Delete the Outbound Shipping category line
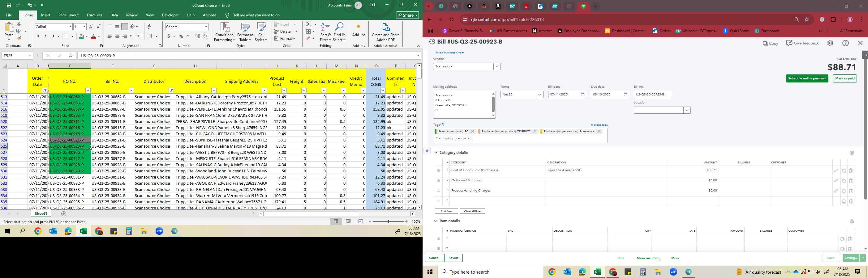The width and height of the screenshot is (868, 278). [850, 181]
